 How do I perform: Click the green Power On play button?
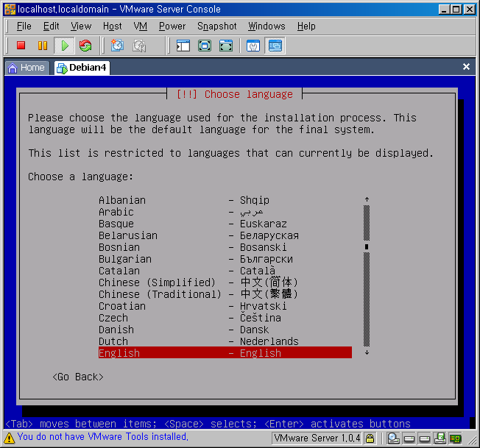click(x=64, y=46)
